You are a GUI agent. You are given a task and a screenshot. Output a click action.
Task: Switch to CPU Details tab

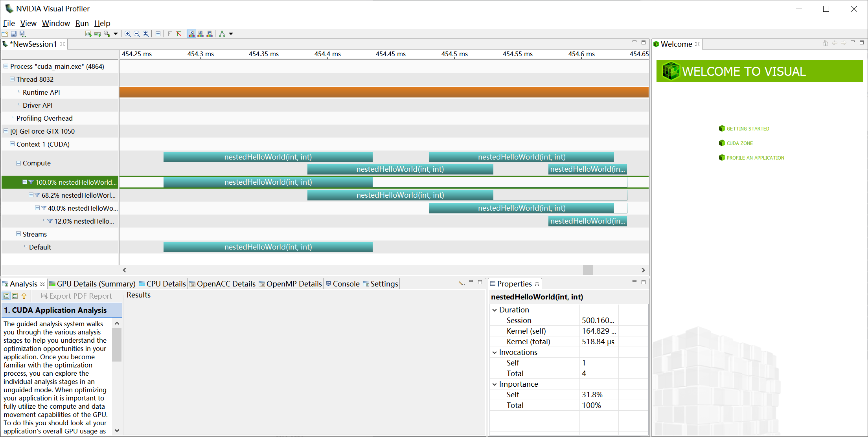click(x=162, y=284)
